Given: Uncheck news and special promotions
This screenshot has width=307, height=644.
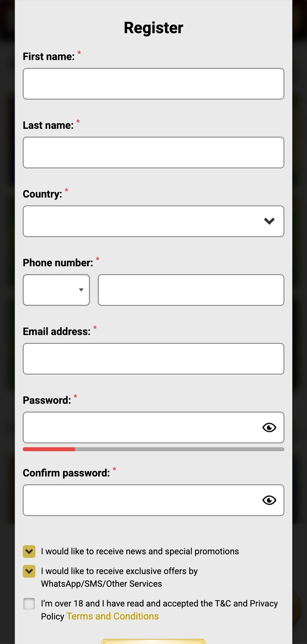Looking at the screenshot, I should [29, 551].
